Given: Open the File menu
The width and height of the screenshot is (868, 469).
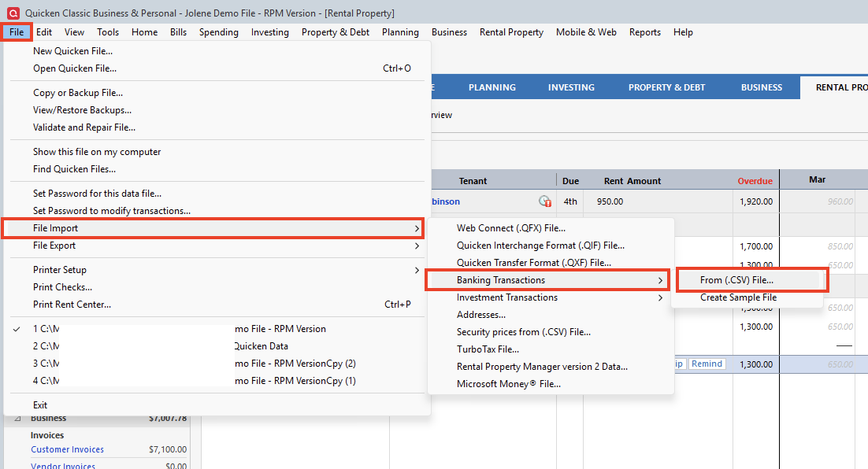Looking at the screenshot, I should click(x=17, y=32).
